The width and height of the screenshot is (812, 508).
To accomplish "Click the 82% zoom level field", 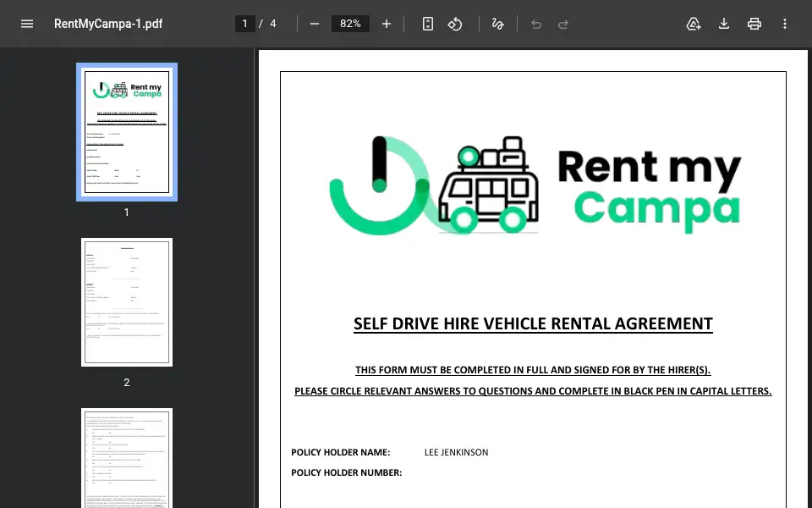I will (350, 24).
